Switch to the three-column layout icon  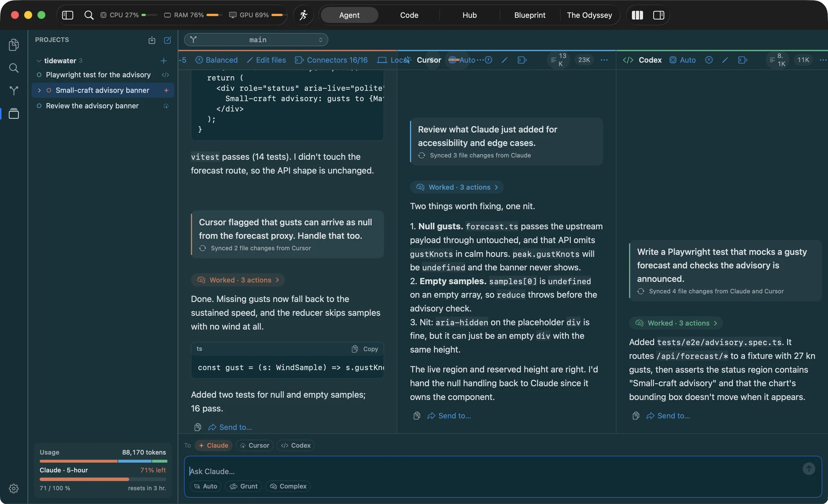(637, 15)
